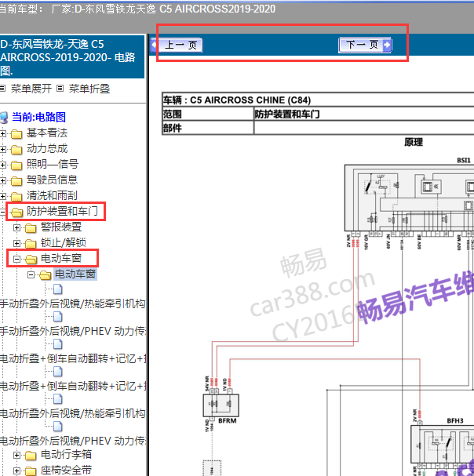Image resolution: width=474 pixels, height=476 pixels.
Task: Click the 车辆 : C5 AIRCROSS CHINE (C84) row
Action: 318,100
